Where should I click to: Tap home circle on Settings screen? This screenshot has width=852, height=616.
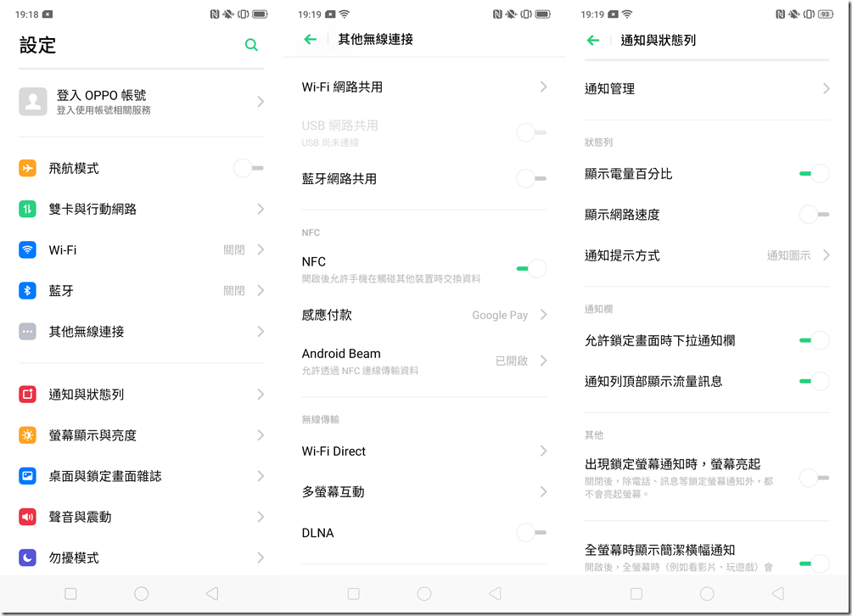[x=141, y=593]
